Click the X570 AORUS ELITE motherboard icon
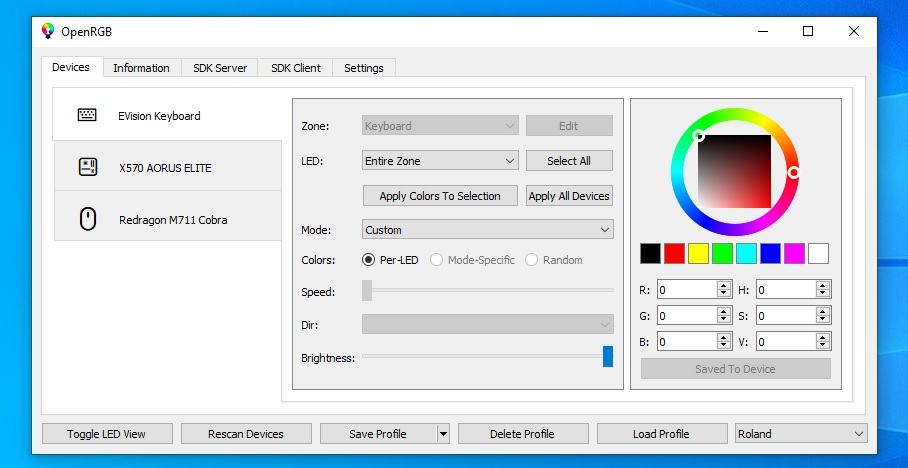 click(87, 167)
